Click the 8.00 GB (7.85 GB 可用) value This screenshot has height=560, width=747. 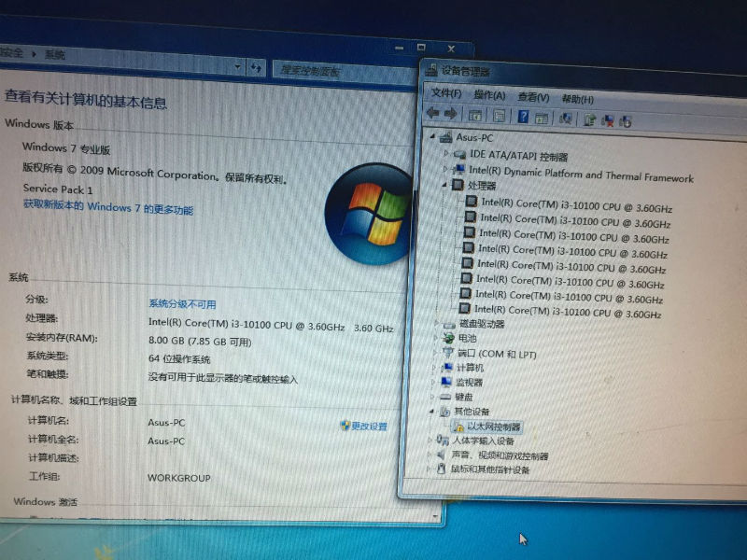[200, 341]
